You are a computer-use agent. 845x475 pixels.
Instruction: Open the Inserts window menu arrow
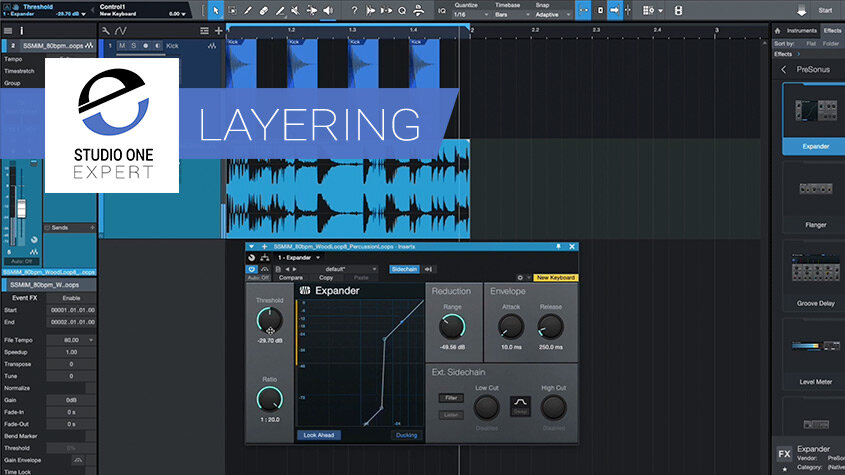click(251, 246)
